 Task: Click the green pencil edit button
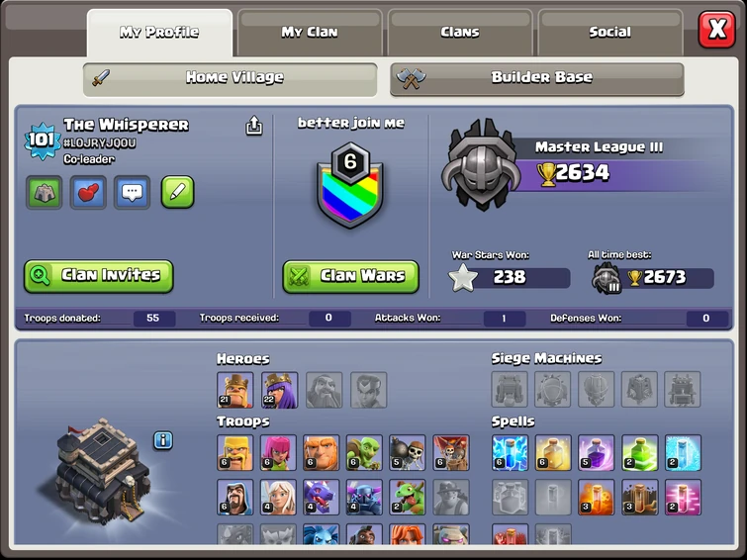(x=178, y=192)
